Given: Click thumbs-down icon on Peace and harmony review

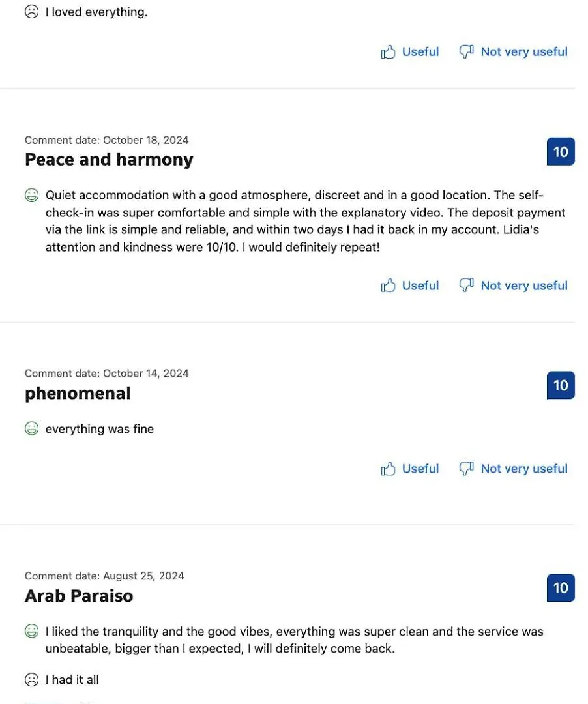Looking at the screenshot, I should pyautogui.click(x=466, y=286).
